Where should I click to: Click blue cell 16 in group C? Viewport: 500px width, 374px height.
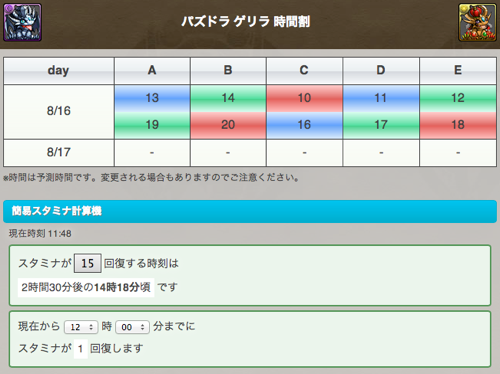point(304,125)
